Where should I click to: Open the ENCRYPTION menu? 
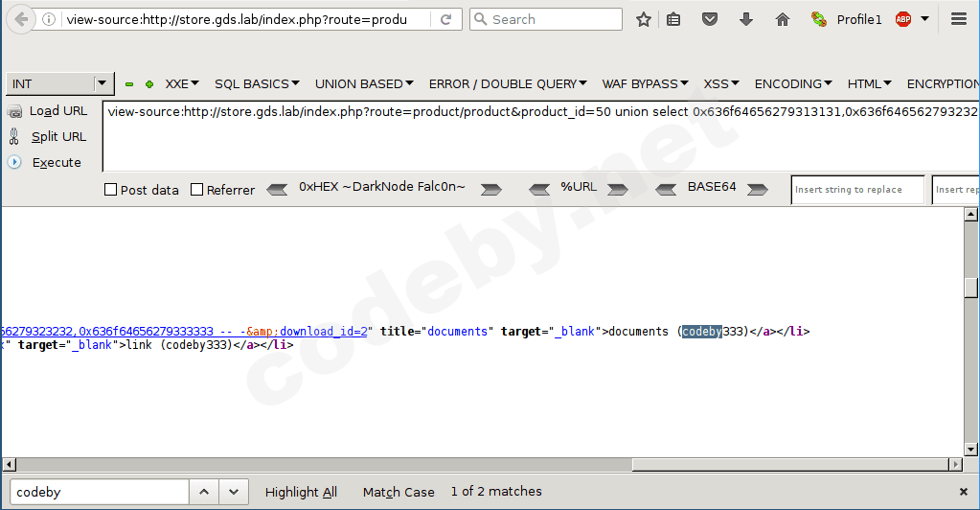coord(944,83)
